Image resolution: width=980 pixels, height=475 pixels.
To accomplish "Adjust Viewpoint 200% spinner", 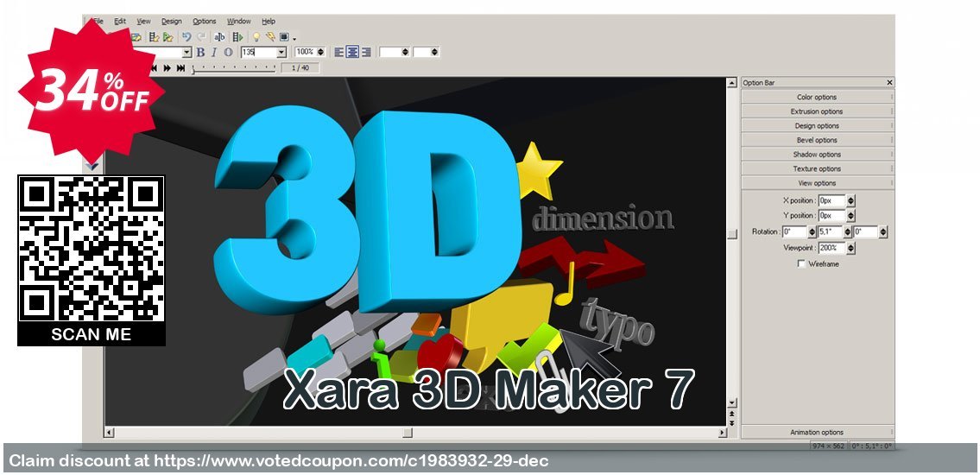I will click(x=850, y=248).
